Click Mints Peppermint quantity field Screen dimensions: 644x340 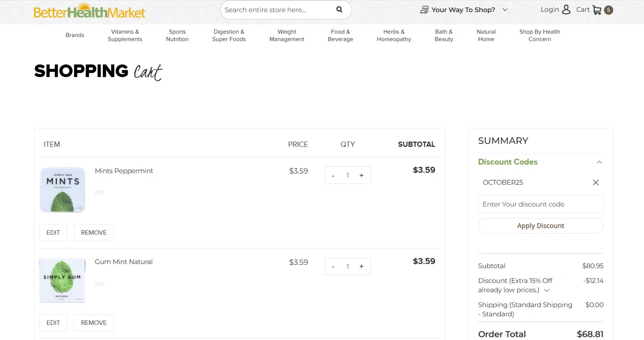click(x=347, y=175)
